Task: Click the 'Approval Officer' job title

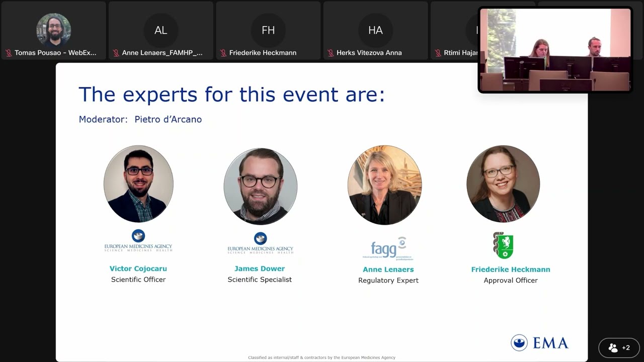Action: tap(511, 281)
